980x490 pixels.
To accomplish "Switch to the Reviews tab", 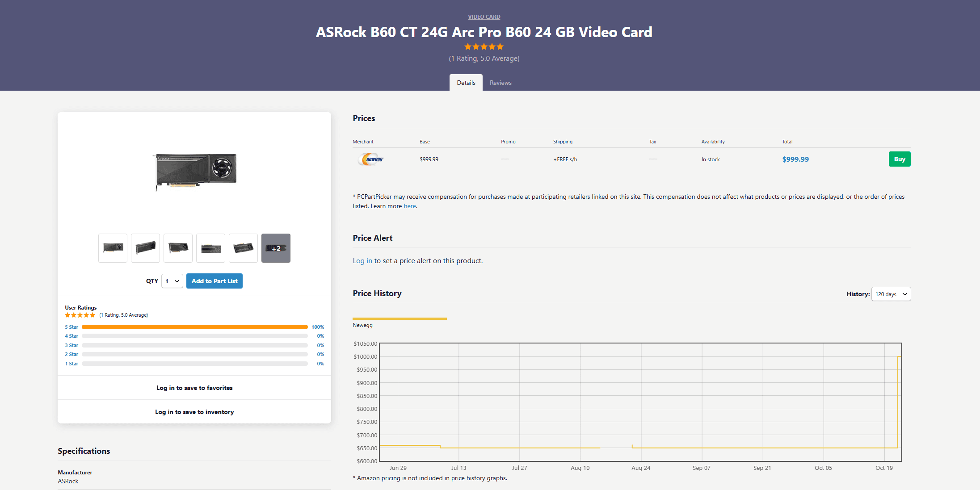I will [x=501, y=83].
